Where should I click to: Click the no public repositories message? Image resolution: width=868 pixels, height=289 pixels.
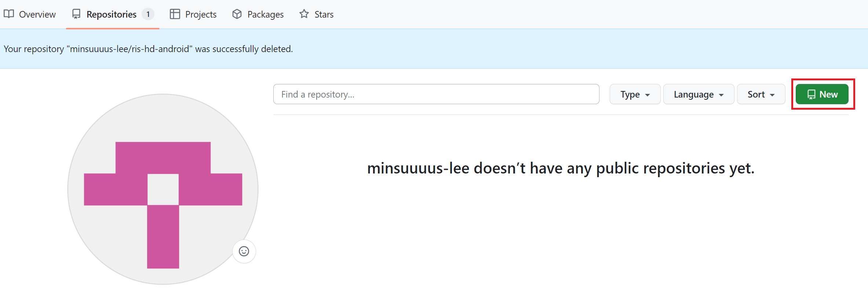(561, 168)
